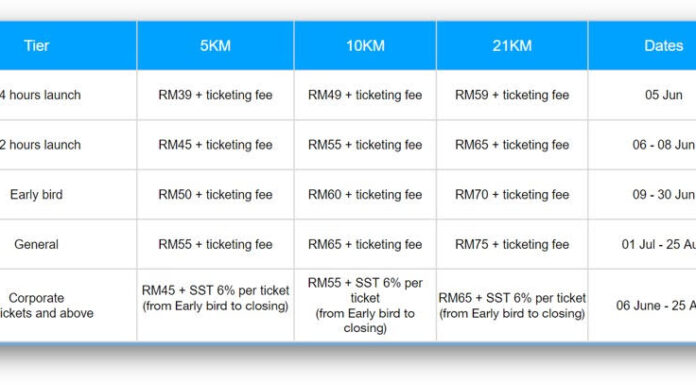Select the RM70 + ticketing fee cell
The image size is (696, 385).
pyautogui.click(x=512, y=194)
